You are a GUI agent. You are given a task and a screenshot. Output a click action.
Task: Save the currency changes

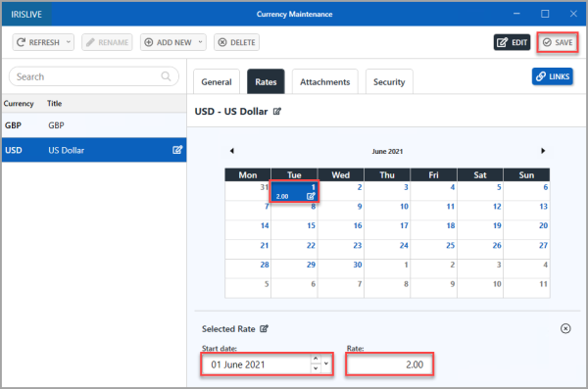pyautogui.click(x=558, y=42)
